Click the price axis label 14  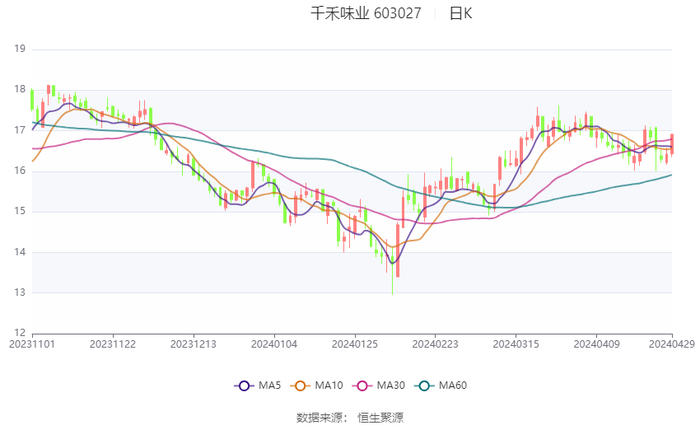[20, 252]
